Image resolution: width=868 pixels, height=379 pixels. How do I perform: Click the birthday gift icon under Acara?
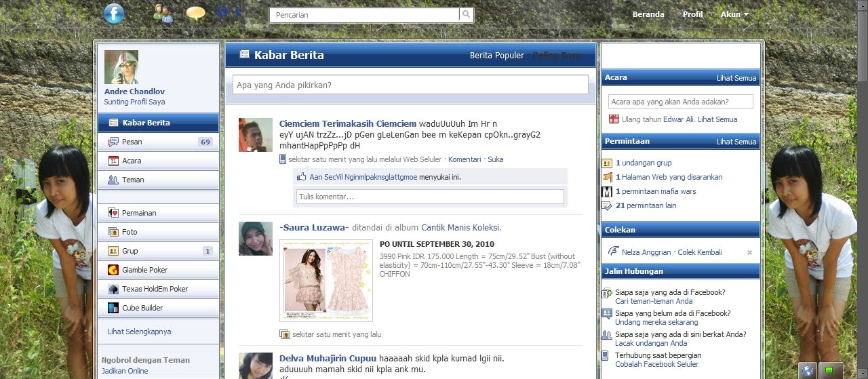pyautogui.click(x=614, y=119)
